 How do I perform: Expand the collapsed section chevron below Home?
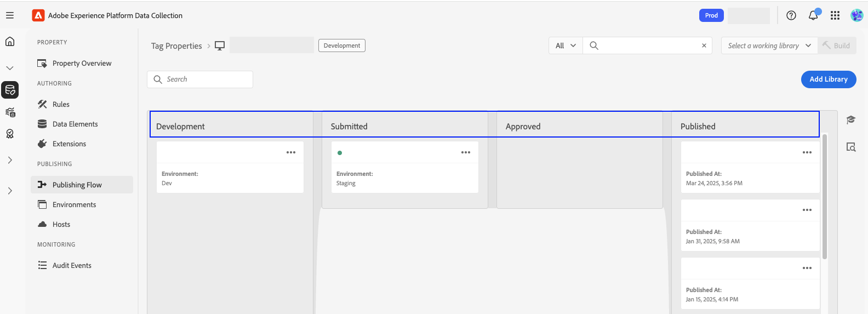(10, 68)
